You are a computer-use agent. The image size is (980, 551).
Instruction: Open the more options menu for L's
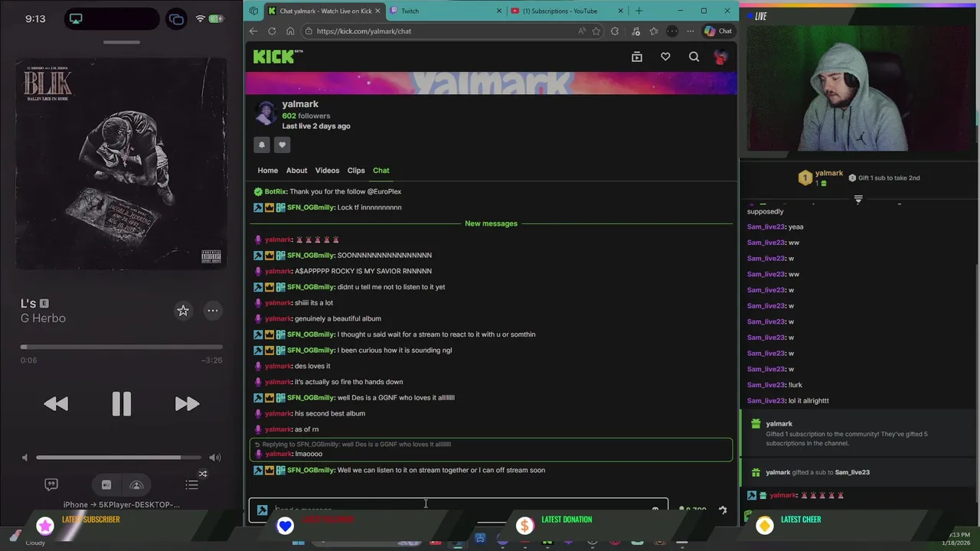(x=212, y=310)
